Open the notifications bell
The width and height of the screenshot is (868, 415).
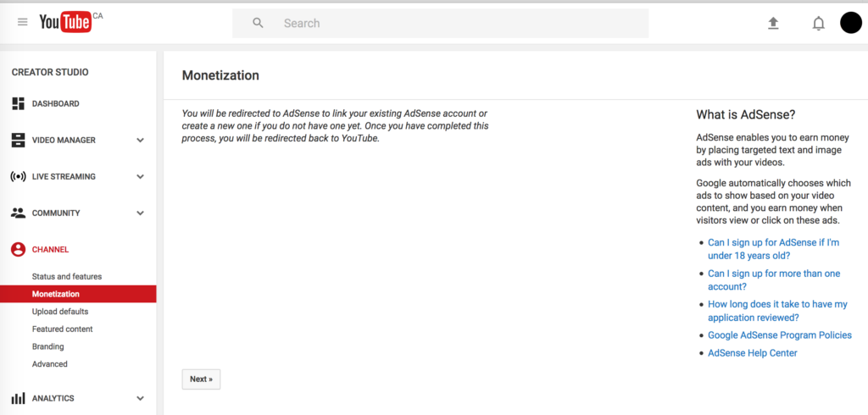[818, 23]
